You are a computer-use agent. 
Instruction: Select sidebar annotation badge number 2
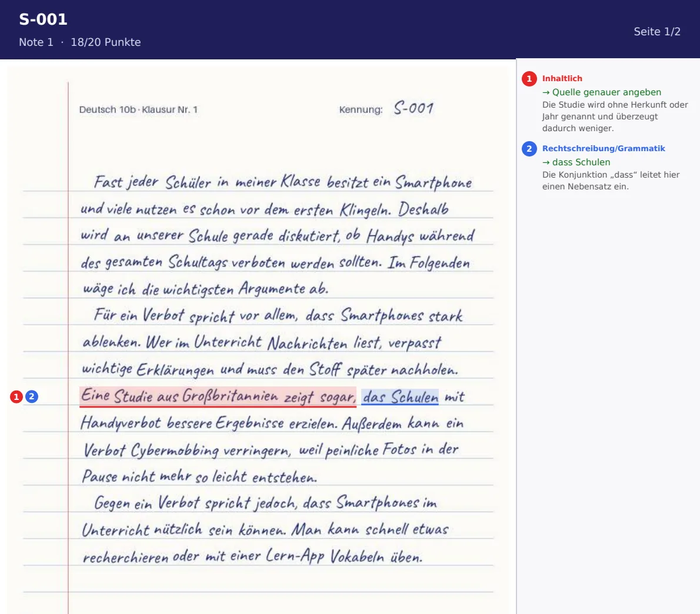point(529,149)
